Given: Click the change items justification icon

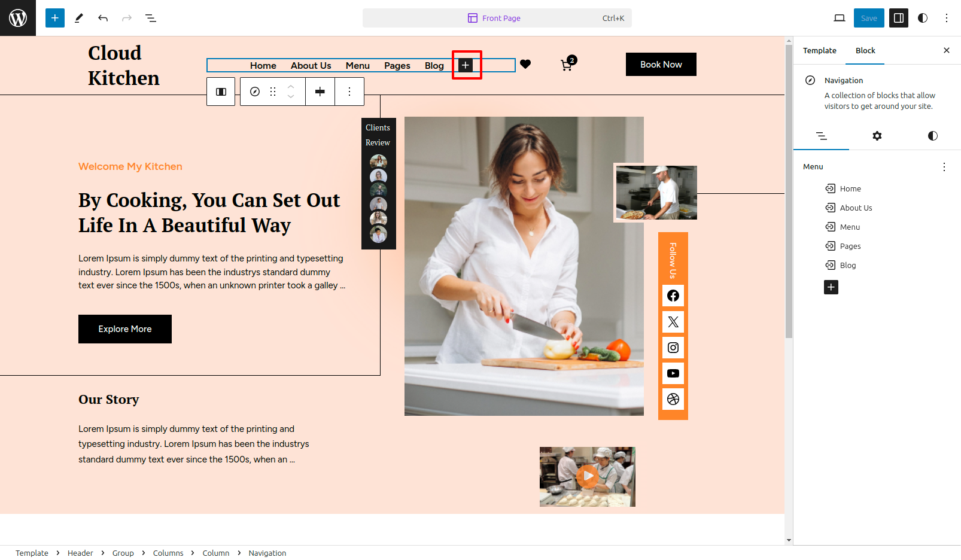Looking at the screenshot, I should coord(320,92).
